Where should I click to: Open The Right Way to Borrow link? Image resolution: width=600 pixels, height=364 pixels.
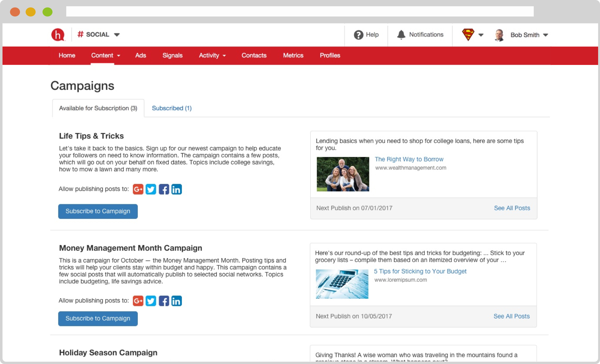(409, 159)
